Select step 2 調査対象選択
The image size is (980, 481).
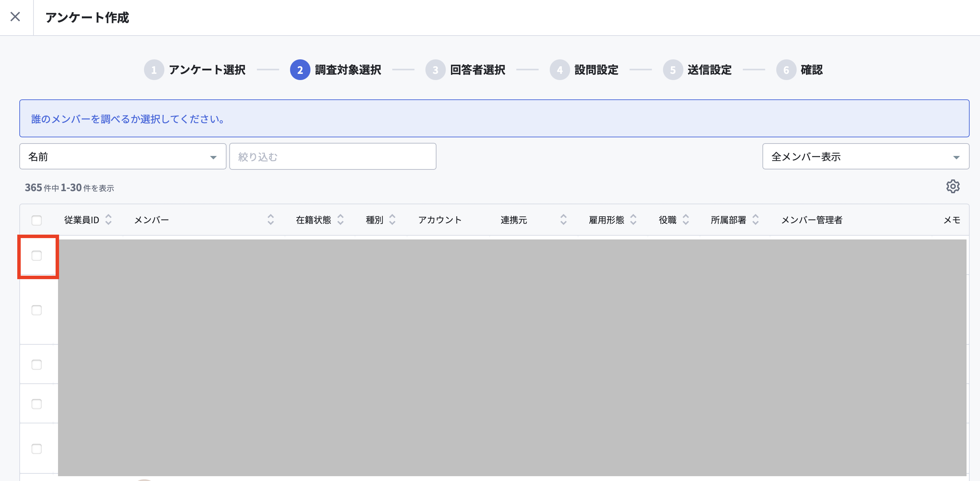tap(336, 70)
